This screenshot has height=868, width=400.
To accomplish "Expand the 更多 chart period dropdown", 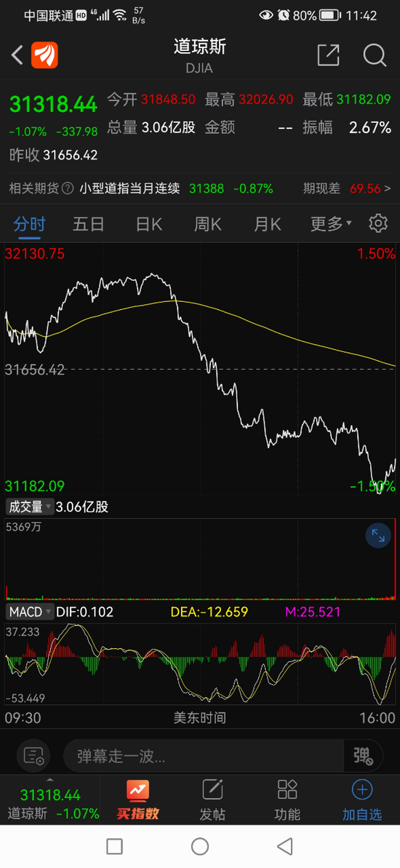I will [331, 223].
